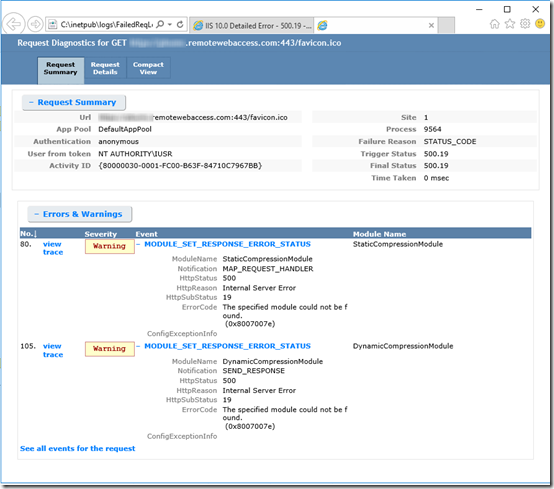Screen dimensions: 554x489
Task: Click the Severity column header
Action: [101, 234]
